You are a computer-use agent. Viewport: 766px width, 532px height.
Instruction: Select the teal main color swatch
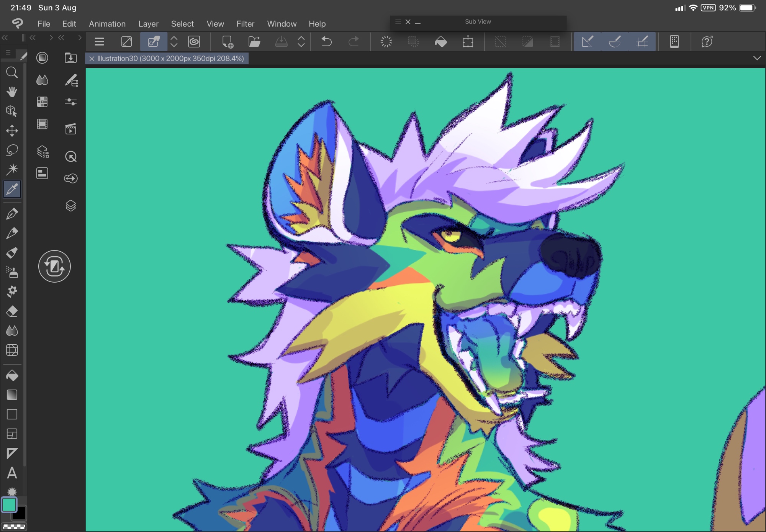9,505
